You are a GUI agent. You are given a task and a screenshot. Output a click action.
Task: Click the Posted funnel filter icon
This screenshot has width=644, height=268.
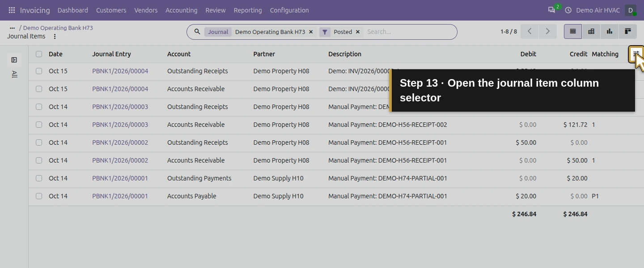(x=325, y=32)
